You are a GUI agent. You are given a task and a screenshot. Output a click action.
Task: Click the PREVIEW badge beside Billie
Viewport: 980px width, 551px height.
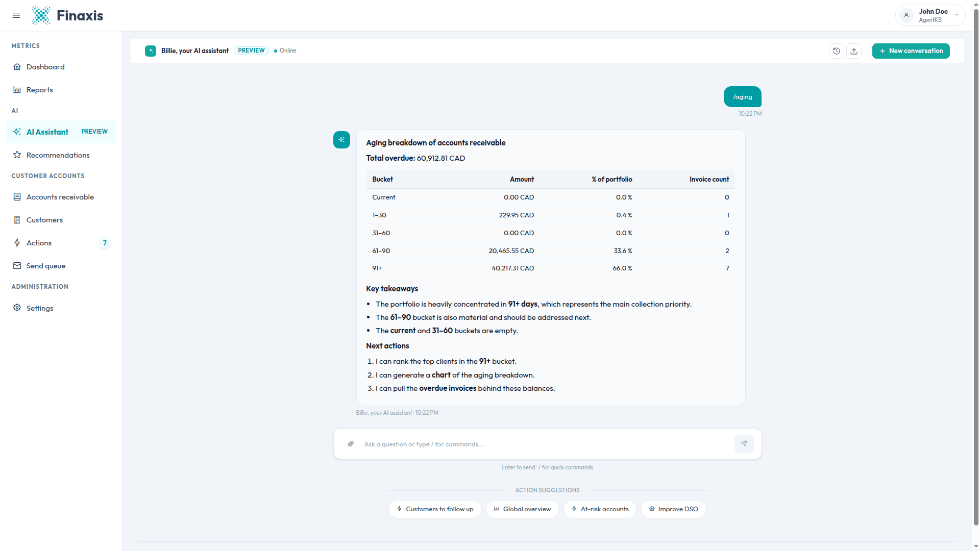tap(251, 51)
